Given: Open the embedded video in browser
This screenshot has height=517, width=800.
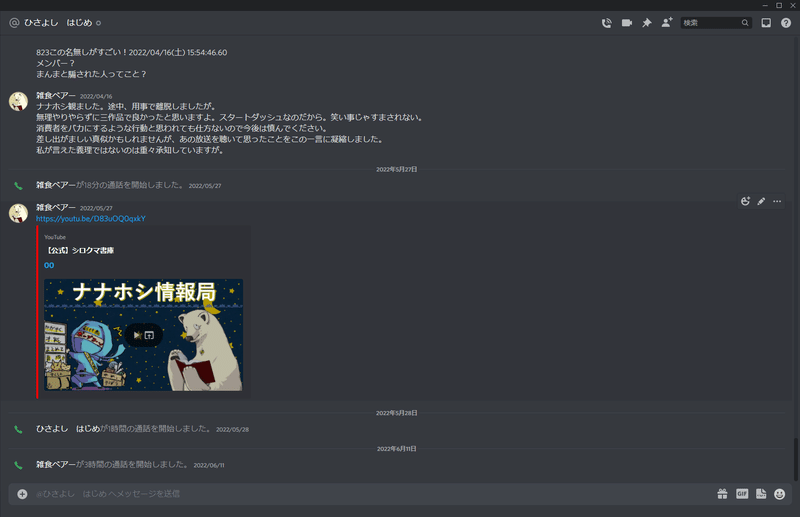Looking at the screenshot, I should 149,335.
